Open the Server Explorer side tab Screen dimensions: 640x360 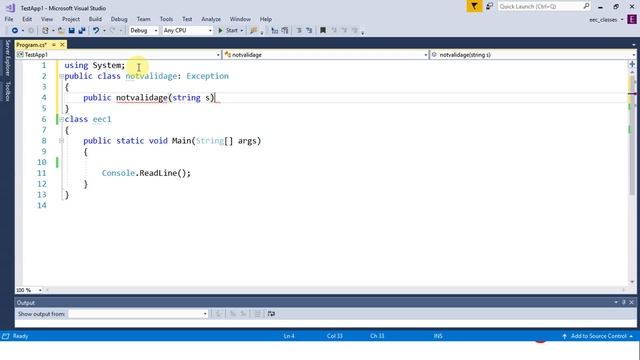(x=7, y=58)
